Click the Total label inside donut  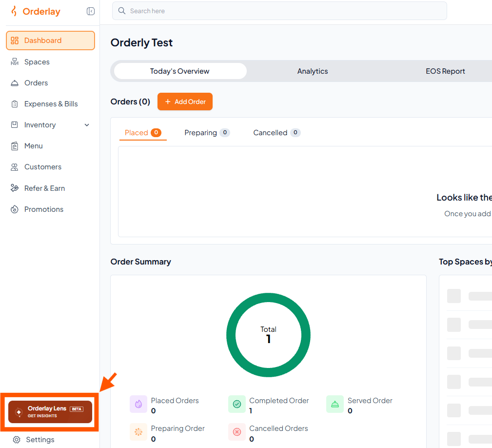(x=268, y=329)
